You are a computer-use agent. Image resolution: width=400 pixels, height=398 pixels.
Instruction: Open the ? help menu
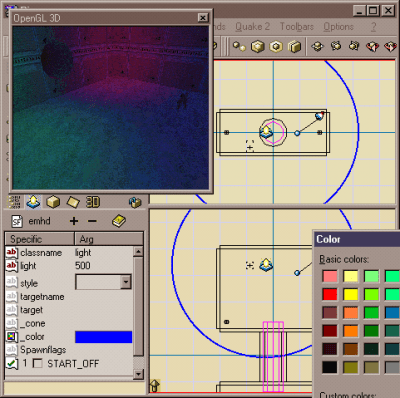[x=374, y=27]
